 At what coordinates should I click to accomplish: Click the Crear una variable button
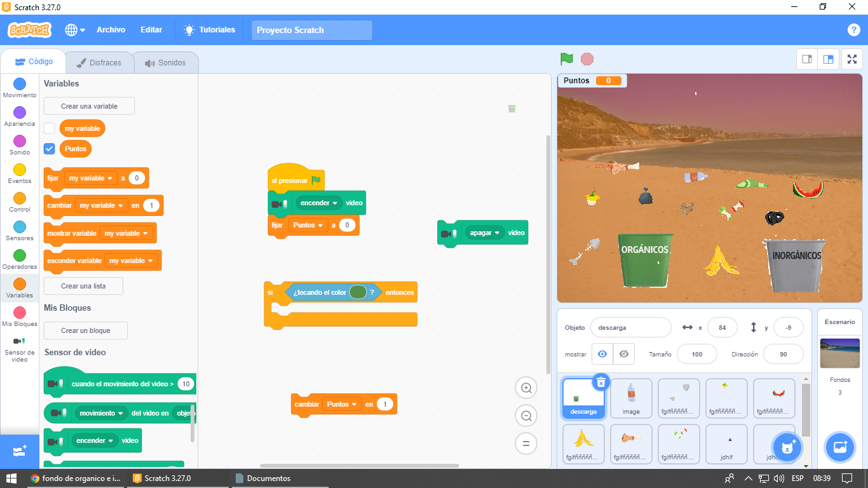tap(89, 106)
